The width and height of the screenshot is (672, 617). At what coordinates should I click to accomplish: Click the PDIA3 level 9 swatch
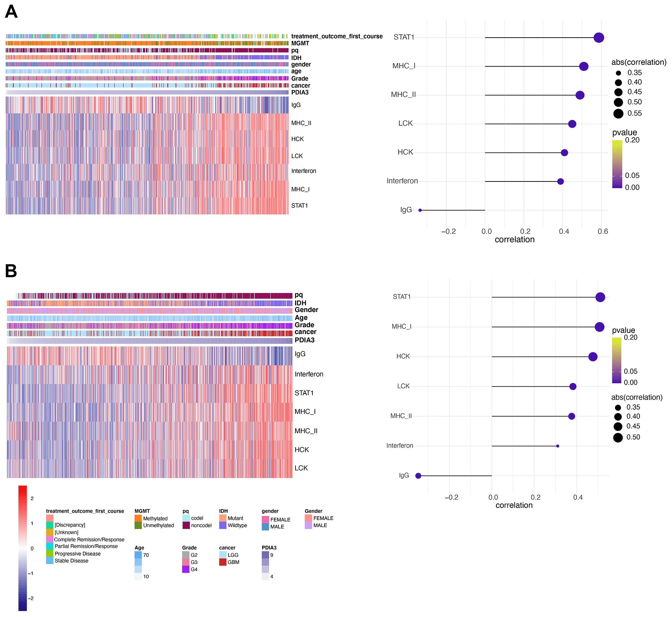coord(265,555)
